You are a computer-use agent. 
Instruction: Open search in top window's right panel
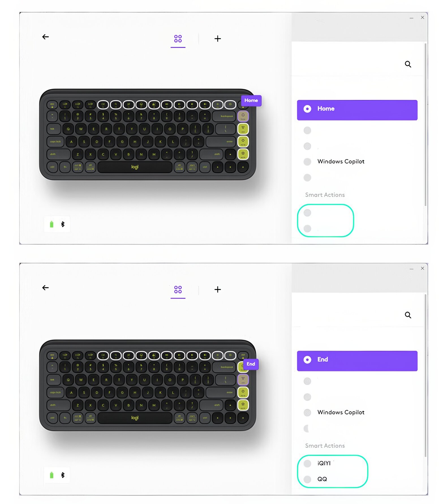click(x=408, y=64)
